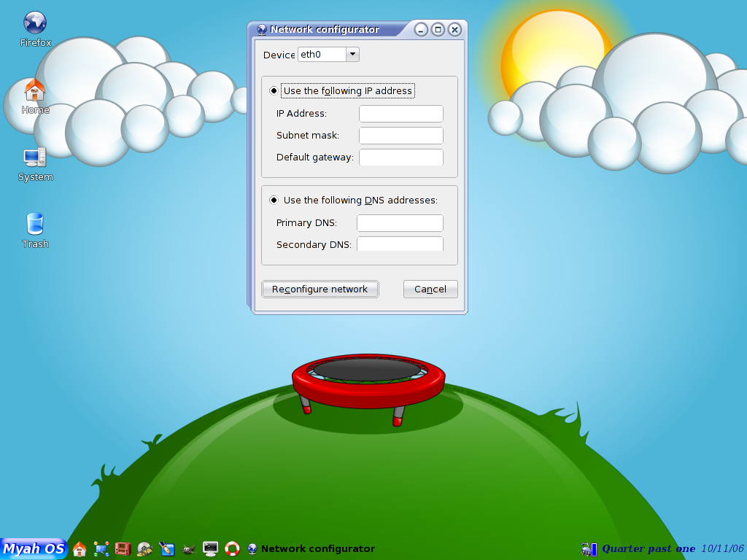Launch the red media player icon in the taskbar
Screen dimensions: 747x560
click(x=123, y=549)
